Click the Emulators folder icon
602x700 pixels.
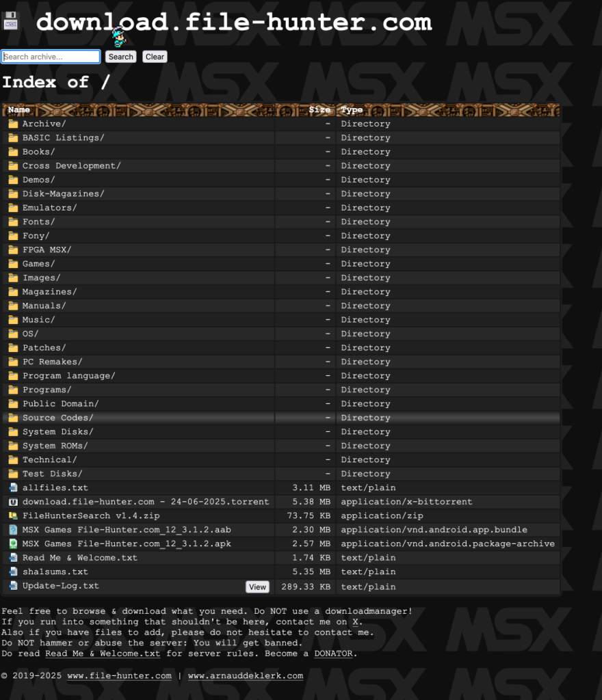(x=13, y=208)
